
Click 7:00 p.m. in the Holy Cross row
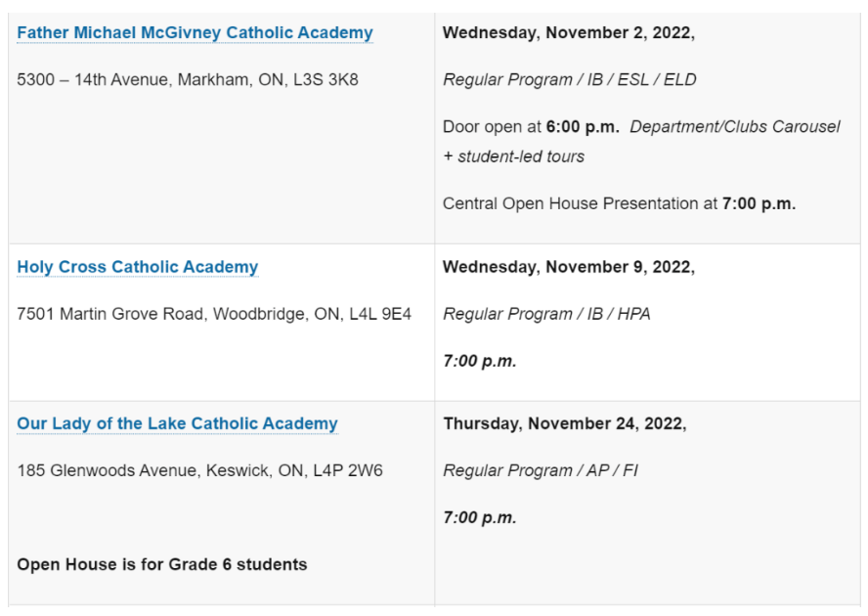(479, 361)
